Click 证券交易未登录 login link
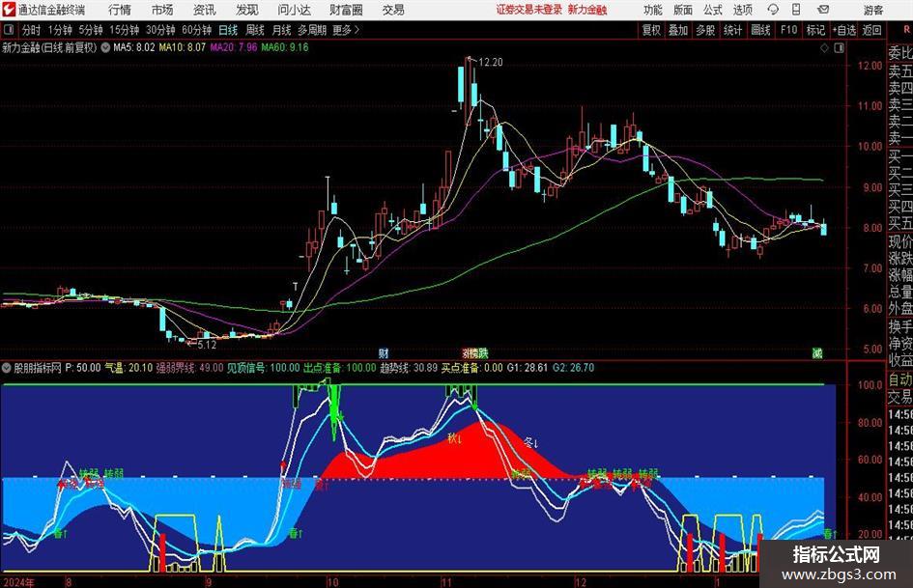 (528, 10)
